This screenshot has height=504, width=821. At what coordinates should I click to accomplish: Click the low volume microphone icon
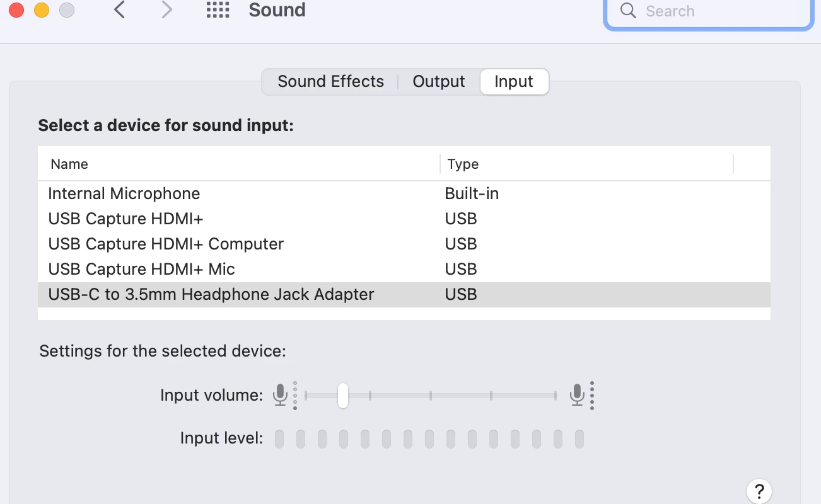(280, 395)
